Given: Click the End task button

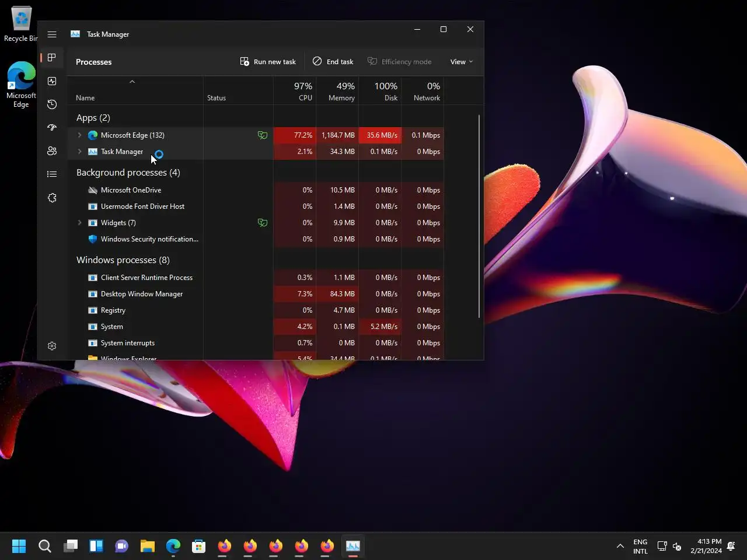Looking at the screenshot, I should point(333,62).
